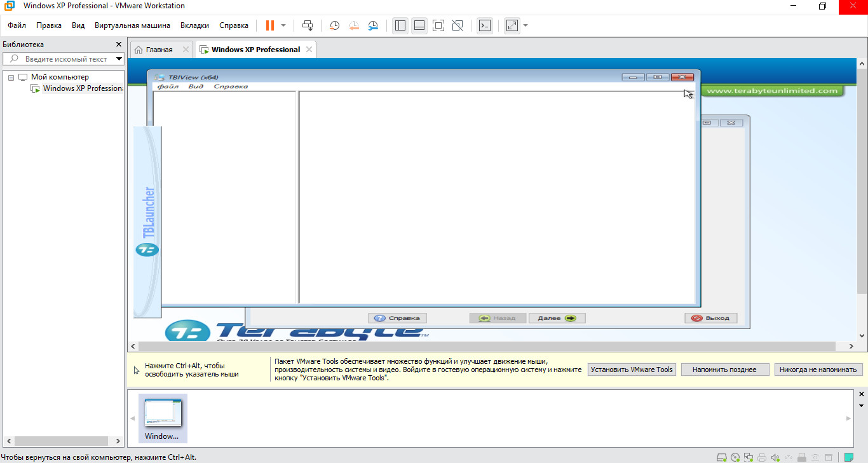Select the Windows XP thumbnail

point(163,418)
